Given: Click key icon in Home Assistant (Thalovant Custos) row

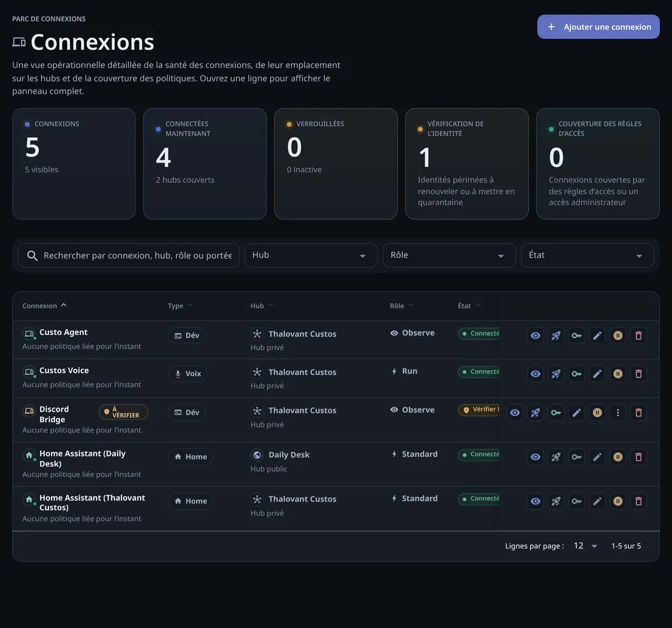Looking at the screenshot, I should click(576, 501).
